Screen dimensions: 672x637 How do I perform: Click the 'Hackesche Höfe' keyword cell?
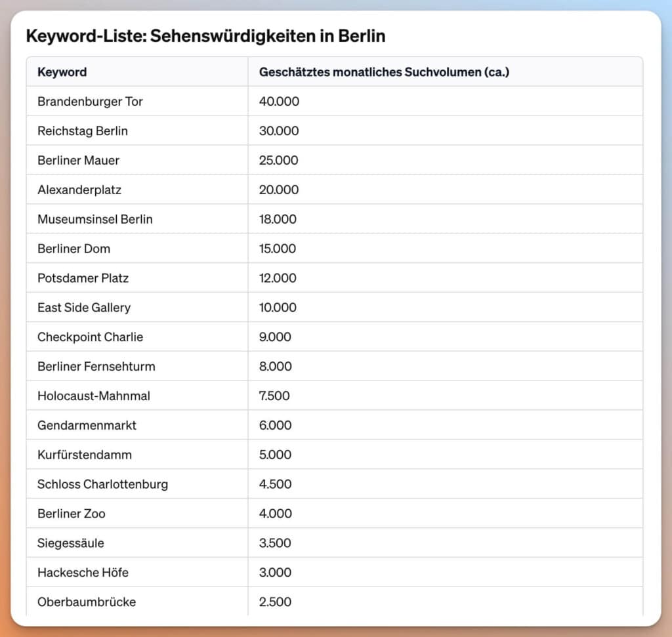point(83,573)
